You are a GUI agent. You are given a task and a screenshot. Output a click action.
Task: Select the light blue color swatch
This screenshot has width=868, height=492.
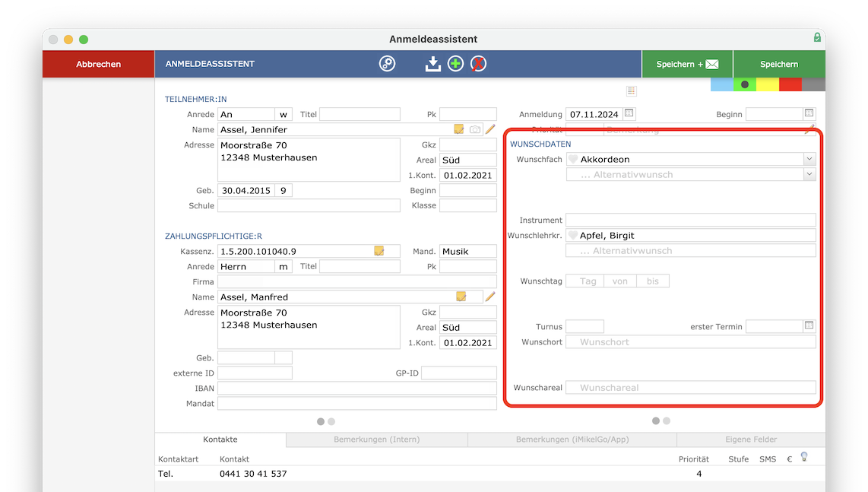[x=722, y=84]
